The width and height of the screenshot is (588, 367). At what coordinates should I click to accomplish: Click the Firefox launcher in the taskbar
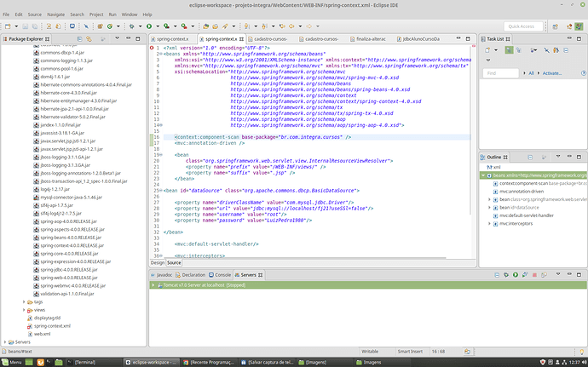pos(40,362)
